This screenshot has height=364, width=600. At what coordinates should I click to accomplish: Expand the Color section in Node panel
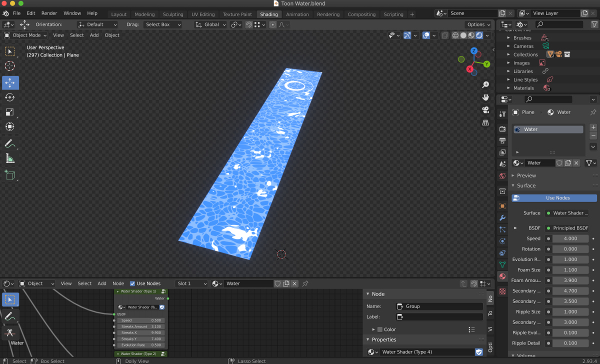[373, 329]
